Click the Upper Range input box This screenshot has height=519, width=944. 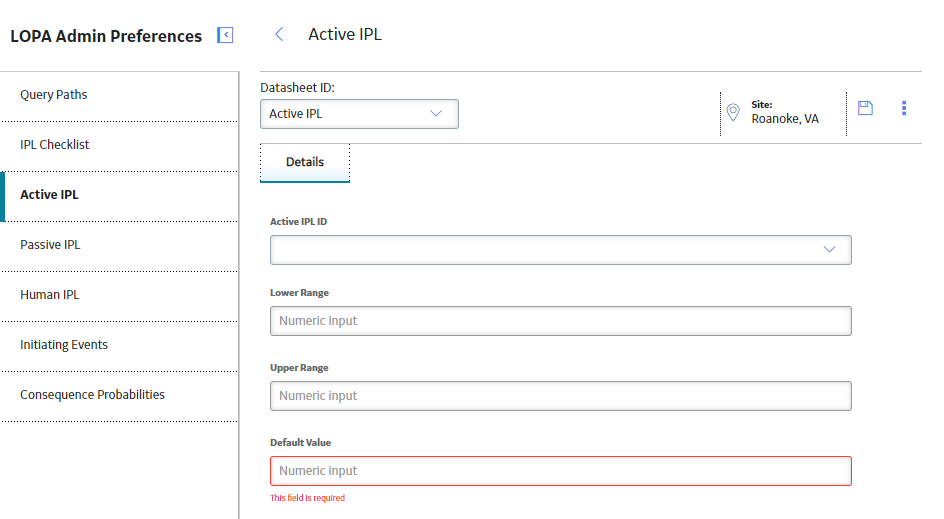coord(560,396)
